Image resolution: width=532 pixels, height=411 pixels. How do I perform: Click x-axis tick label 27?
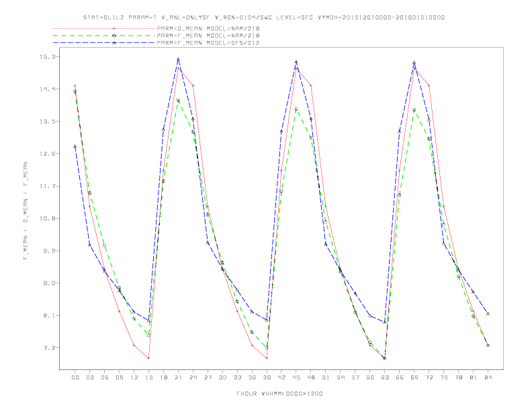[x=208, y=377]
